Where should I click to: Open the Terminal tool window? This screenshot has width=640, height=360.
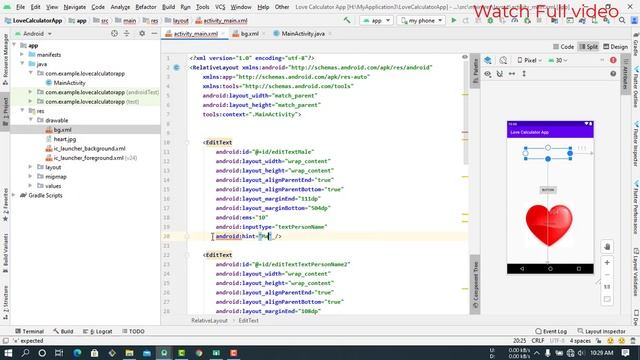tap(29, 331)
